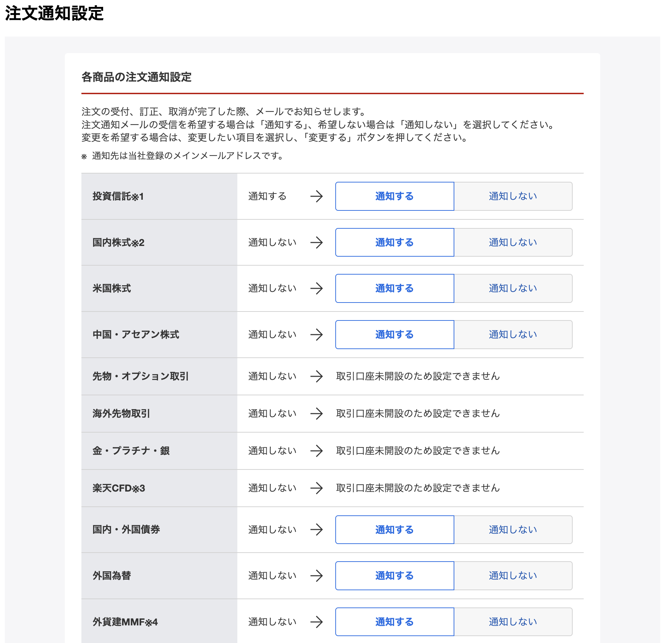Click the 設定できません message in 楽天CFD row
Viewport: 672px width, 643px height.
coord(418,488)
